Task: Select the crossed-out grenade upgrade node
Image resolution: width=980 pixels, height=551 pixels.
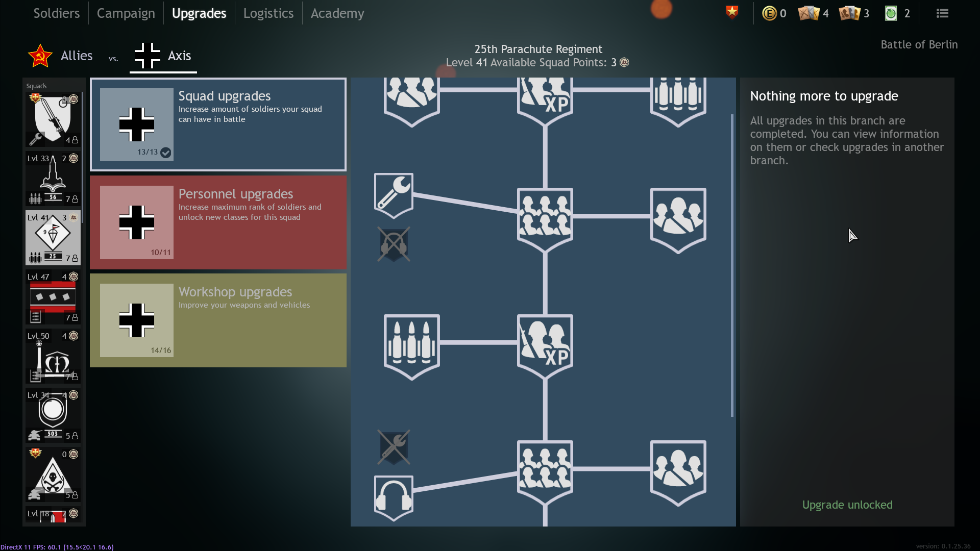Action: click(x=394, y=244)
